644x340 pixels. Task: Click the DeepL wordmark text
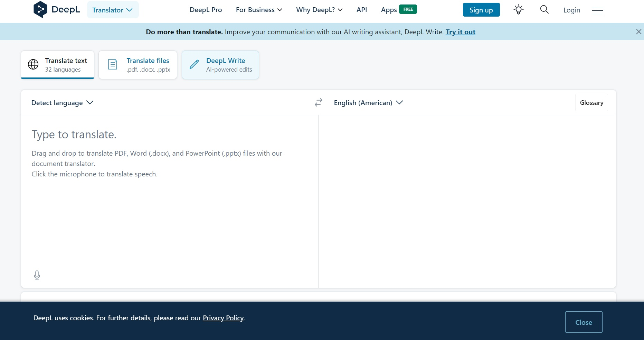[x=66, y=9]
